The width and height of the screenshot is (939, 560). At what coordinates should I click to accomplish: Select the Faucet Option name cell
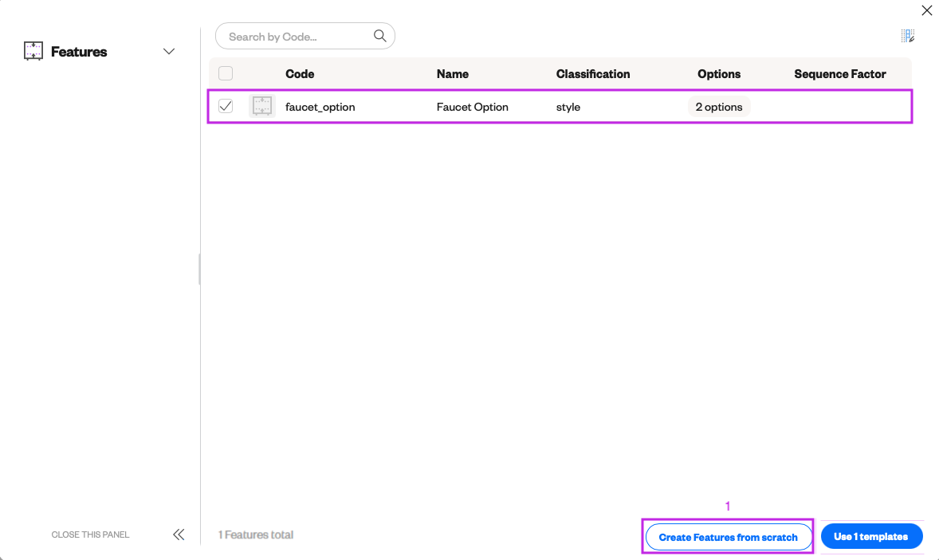tap(472, 107)
